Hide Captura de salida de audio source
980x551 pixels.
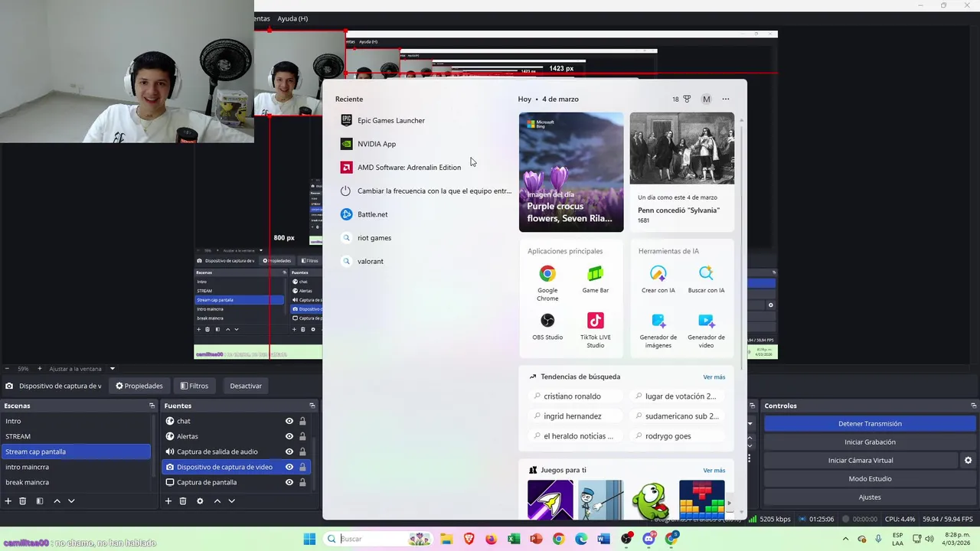coord(289,452)
